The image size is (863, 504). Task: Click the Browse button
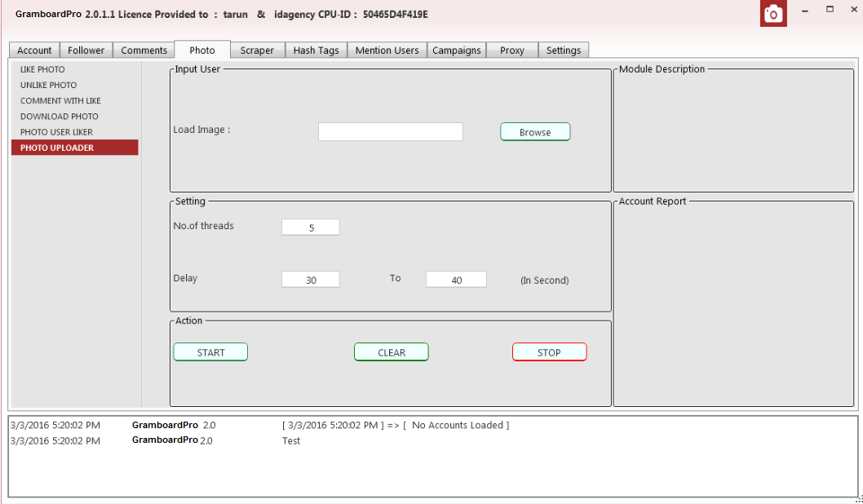pyautogui.click(x=535, y=132)
